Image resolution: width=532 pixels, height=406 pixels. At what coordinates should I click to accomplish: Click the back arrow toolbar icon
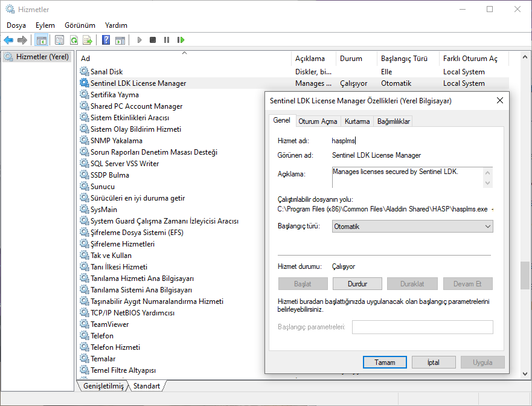click(8, 40)
